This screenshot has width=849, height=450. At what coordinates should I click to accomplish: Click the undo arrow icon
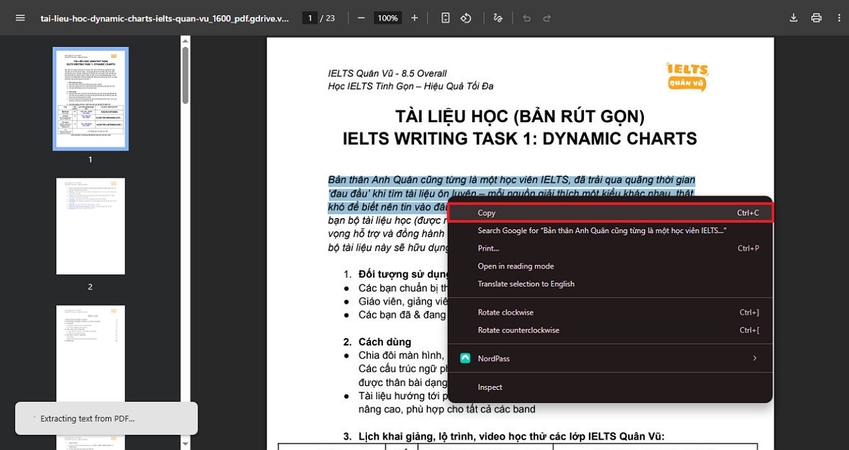pos(526,18)
